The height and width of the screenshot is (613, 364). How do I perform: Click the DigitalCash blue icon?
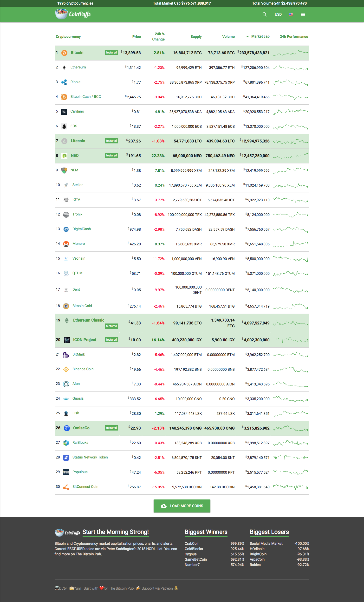[66, 229]
